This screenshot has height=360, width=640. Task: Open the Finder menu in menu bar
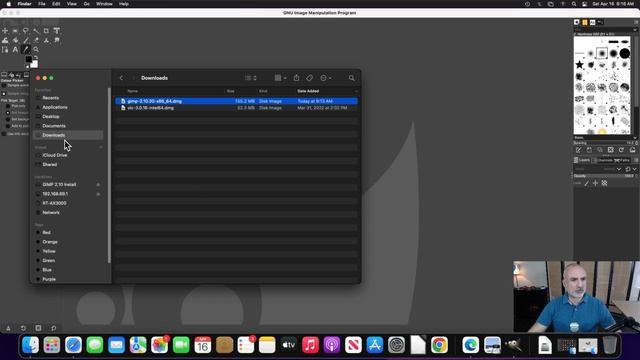[24, 4]
